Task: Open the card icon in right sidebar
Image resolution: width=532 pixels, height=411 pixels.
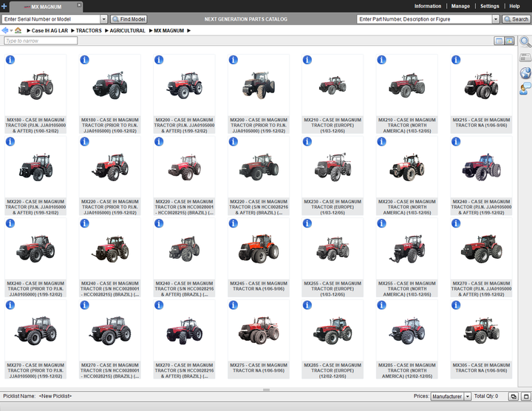Action: click(x=525, y=58)
